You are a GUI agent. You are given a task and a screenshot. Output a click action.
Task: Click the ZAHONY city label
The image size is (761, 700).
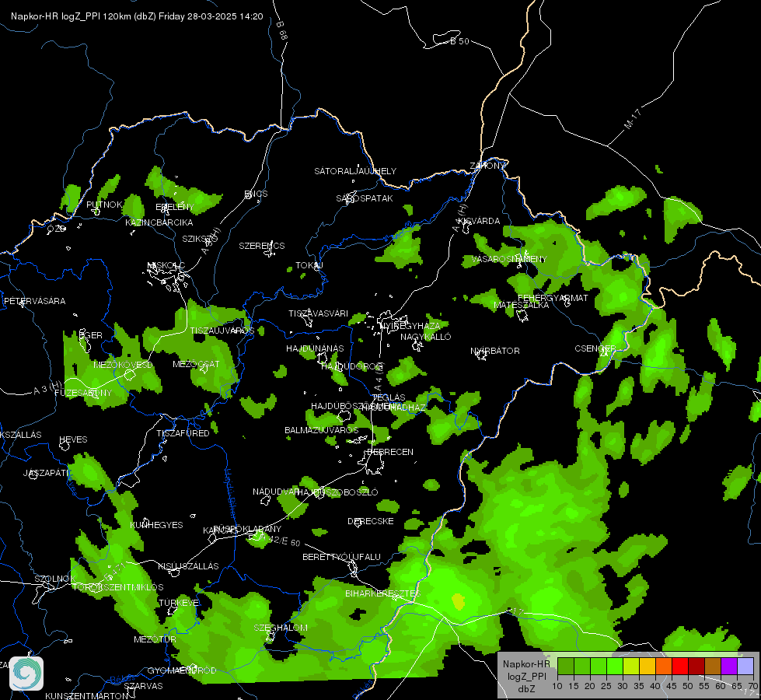487,166
